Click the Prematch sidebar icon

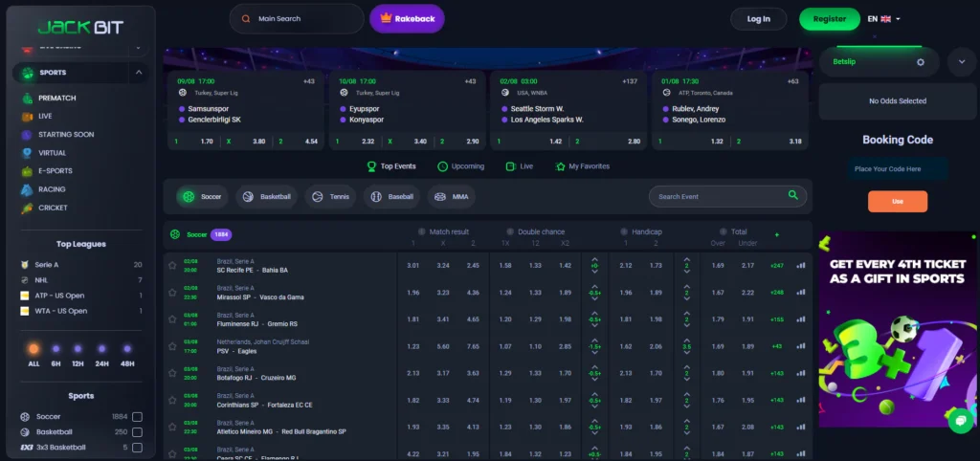point(28,99)
